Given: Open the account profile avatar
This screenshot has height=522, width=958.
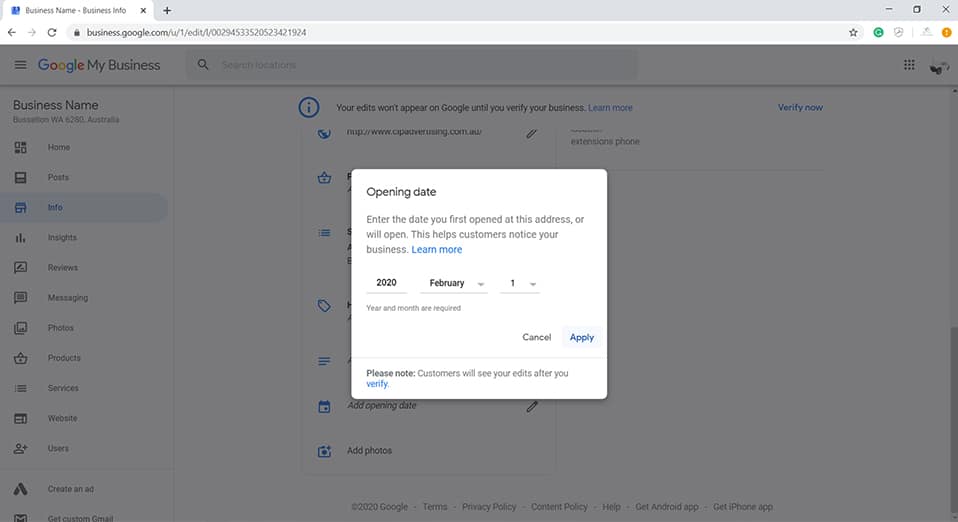Looking at the screenshot, I should (939, 67).
